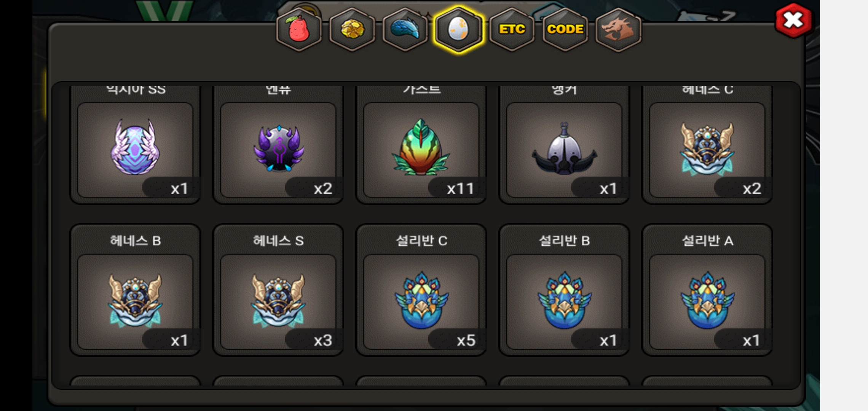This screenshot has width=868, height=411.
Task: Close the inventory with red X
Action: [x=793, y=21]
